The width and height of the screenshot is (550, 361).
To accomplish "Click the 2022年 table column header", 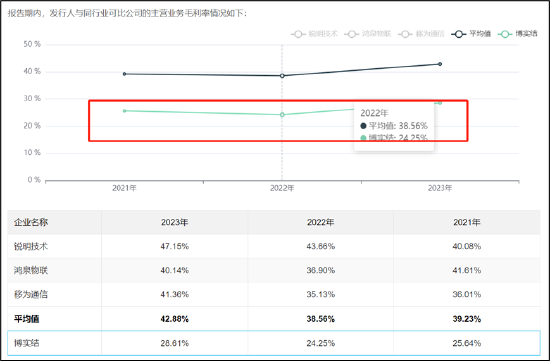I will tap(321, 222).
